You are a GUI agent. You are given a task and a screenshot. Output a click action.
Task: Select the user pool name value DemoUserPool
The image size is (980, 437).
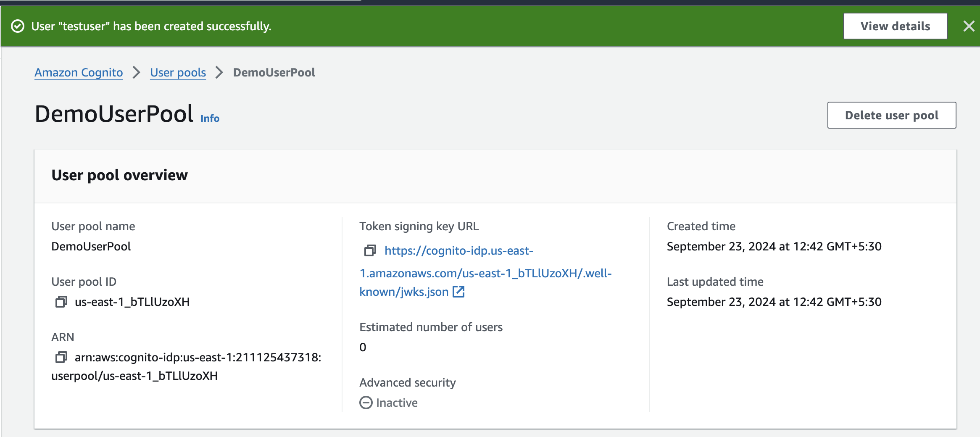(91, 246)
